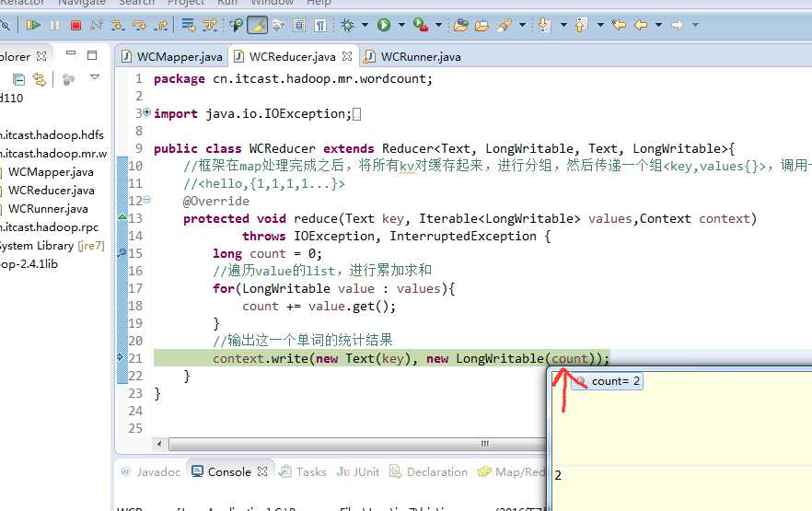Viewport: 812px width, 511px height.
Task: Click the green Run button
Action: 384,25
